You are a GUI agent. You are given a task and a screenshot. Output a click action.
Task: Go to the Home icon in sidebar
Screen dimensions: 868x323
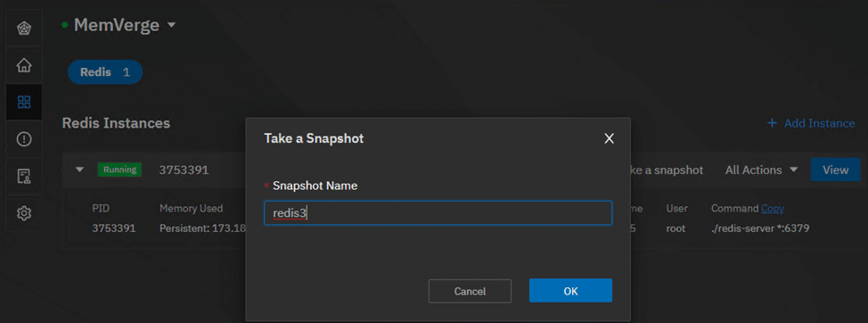(24, 65)
